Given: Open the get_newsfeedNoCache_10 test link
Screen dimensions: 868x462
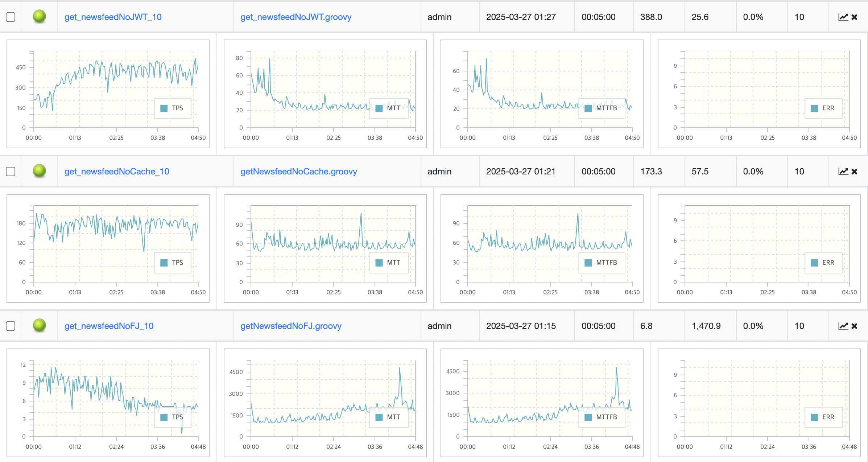Looking at the screenshot, I should click(117, 172).
